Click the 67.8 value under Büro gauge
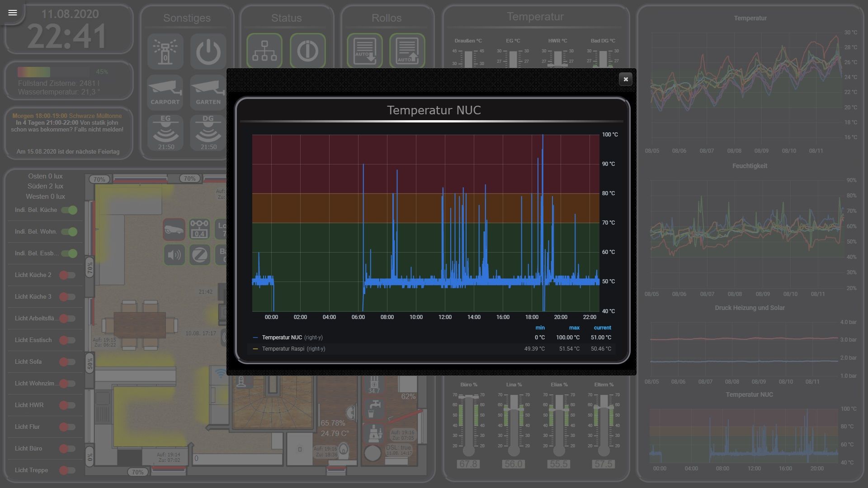The width and height of the screenshot is (868, 488). 468,464
